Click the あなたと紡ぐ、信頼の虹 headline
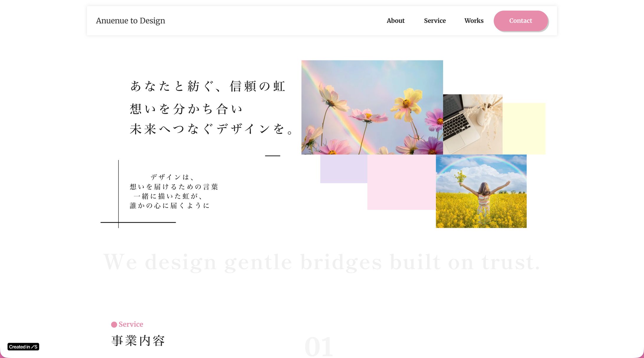This screenshot has height=358, width=644. click(x=208, y=86)
